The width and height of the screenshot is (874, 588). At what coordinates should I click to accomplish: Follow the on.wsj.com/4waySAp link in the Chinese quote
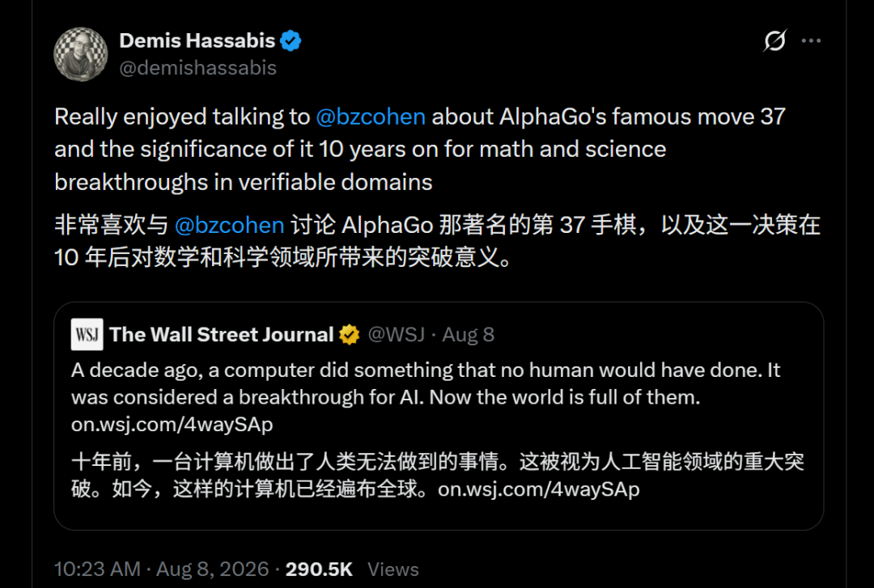tap(539, 489)
